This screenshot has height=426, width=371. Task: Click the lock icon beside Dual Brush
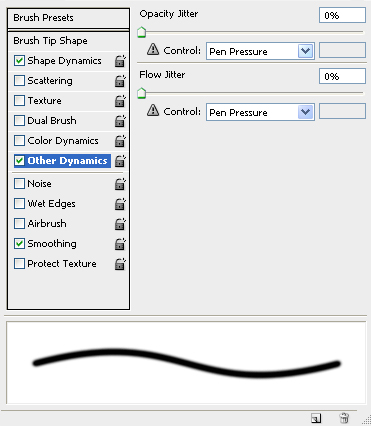[120, 121]
